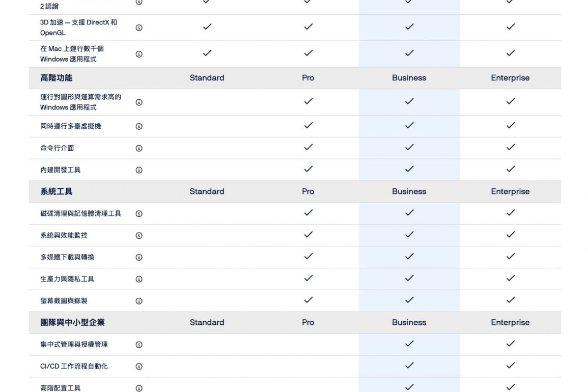Viewport: 588px width, 392px height.
Task: Show info for CI/CD 工作流程自動化
Action: [x=139, y=367]
